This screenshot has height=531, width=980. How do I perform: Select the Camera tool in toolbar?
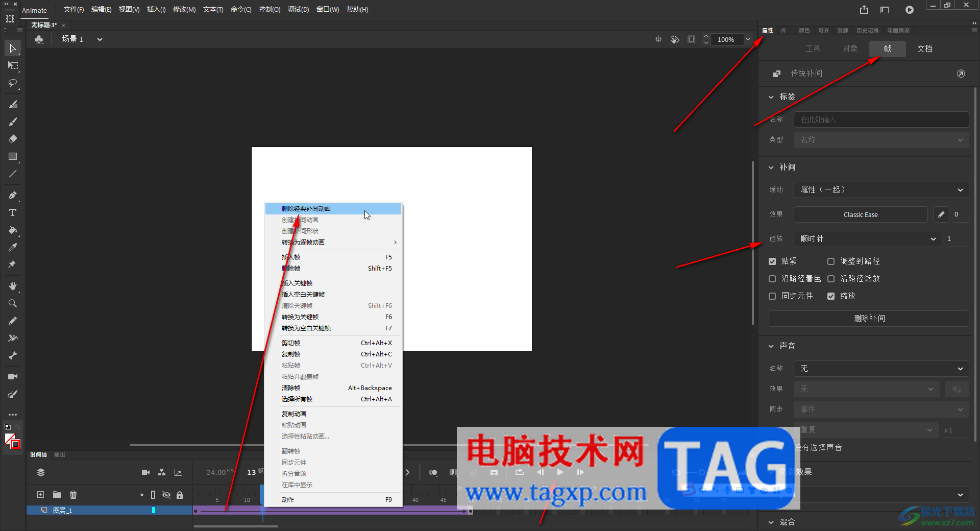click(x=13, y=376)
